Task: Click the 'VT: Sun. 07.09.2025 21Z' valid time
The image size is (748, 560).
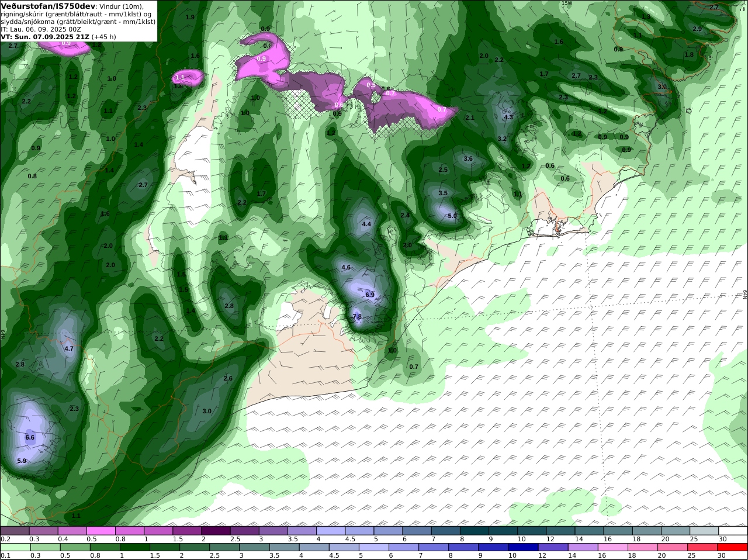Action: pyautogui.click(x=45, y=37)
